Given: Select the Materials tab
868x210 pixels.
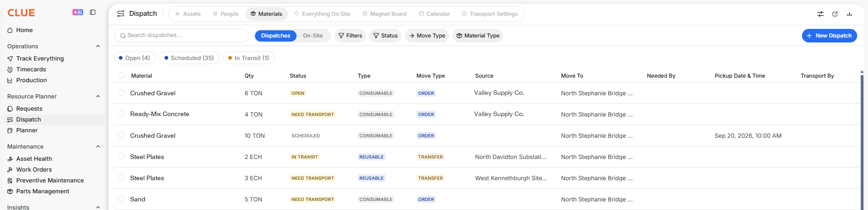Looking at the screenshot, I should [x=267, y=14].
